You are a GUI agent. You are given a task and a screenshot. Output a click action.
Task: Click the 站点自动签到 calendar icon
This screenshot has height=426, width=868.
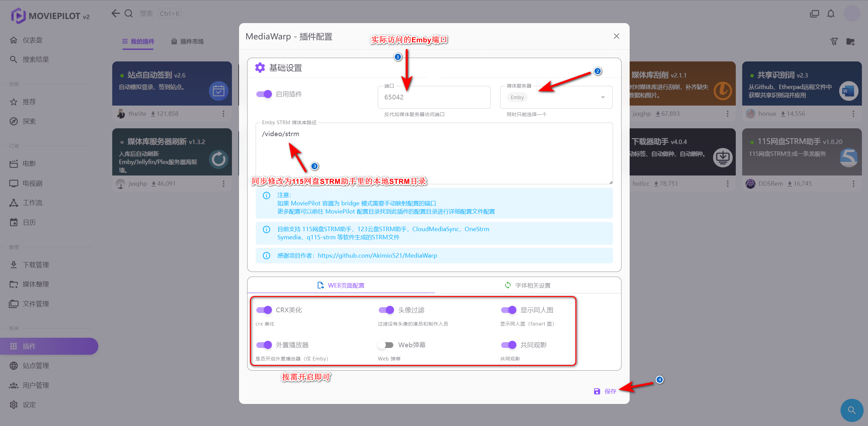point(219,91)
